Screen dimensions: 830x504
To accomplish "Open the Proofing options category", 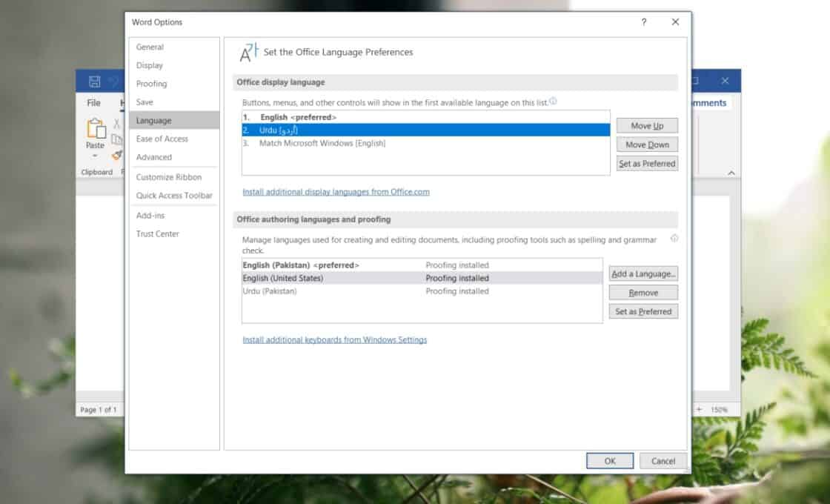I will pyautogui.click(x=151, y=84).
